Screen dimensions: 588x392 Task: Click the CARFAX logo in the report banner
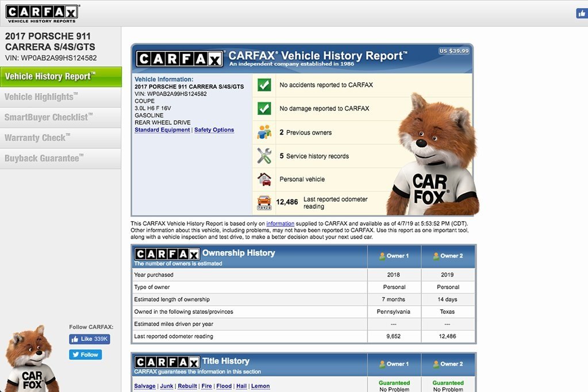pos(180,59)
